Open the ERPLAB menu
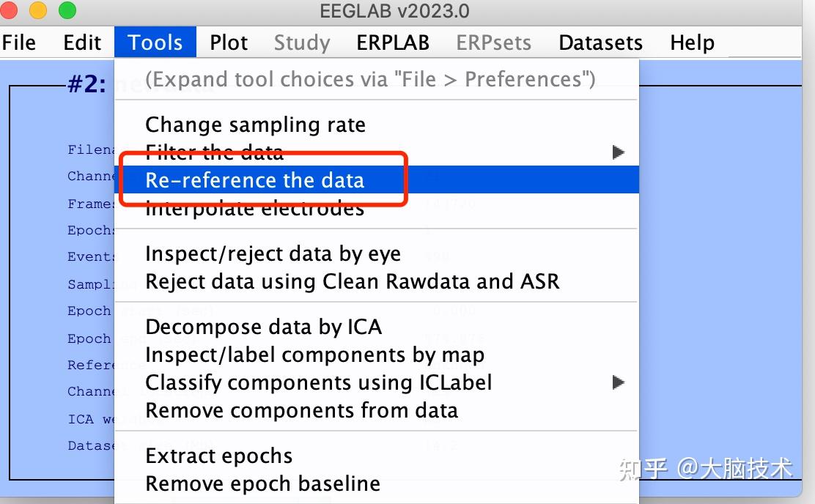Image resolution: width=815 pixels, height=504 pixels. tap(393, 42)
